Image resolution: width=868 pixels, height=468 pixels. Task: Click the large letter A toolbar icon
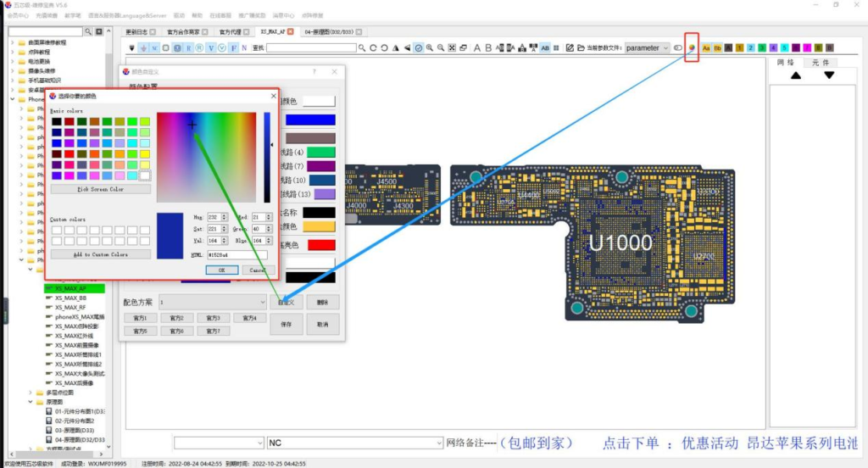tap(477, 47)
